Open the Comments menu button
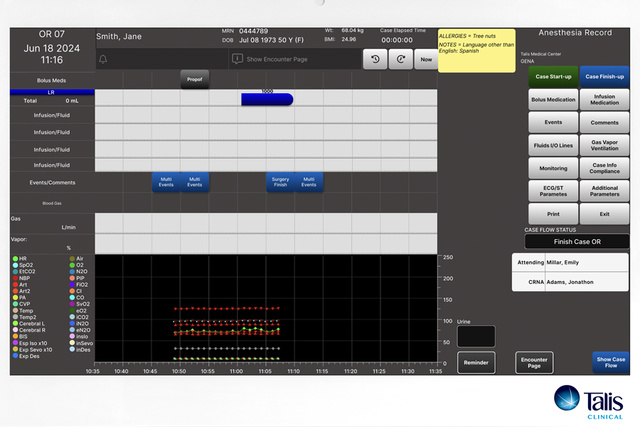Viewport: 640px width, 427px height. click(604, 122)
